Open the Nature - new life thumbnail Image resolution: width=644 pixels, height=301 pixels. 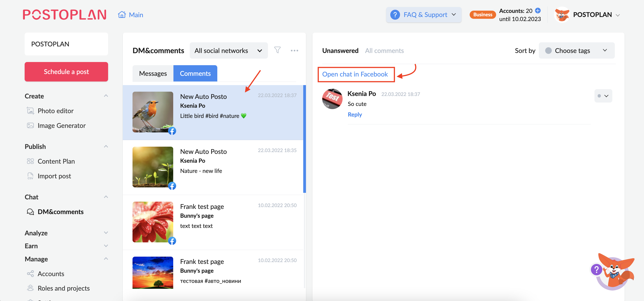click(x=152, y=167)
